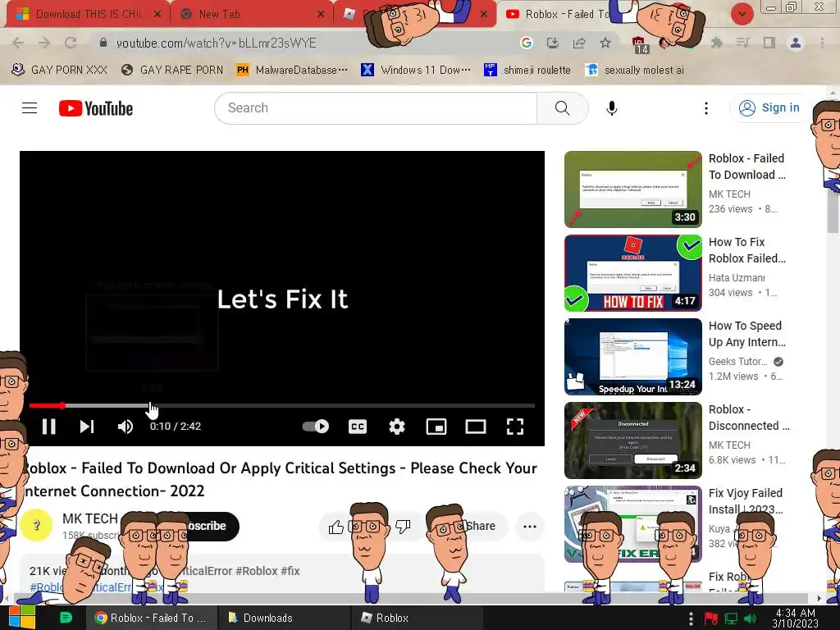Open the MalwareDatabase bookmark
This screenshot has width=840, height=630.
[293, 71]
